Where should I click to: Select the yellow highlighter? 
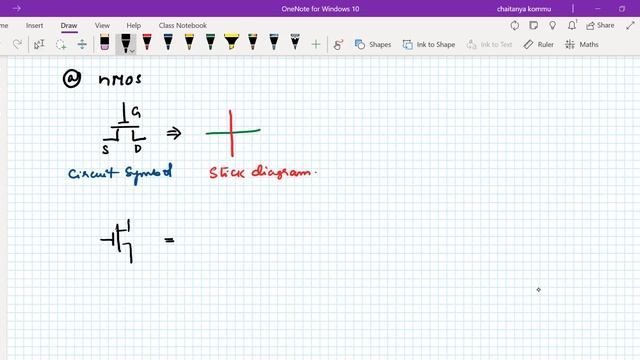coord(231,42)
